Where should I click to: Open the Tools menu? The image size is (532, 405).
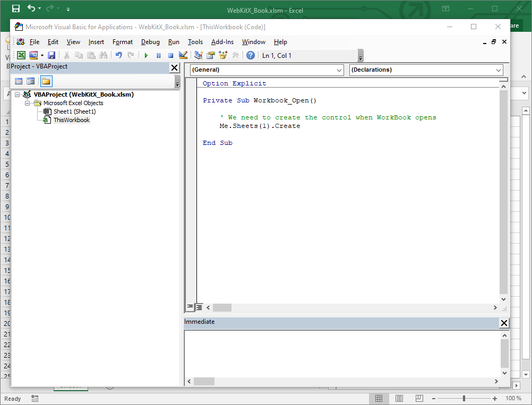tap(195, 42)
